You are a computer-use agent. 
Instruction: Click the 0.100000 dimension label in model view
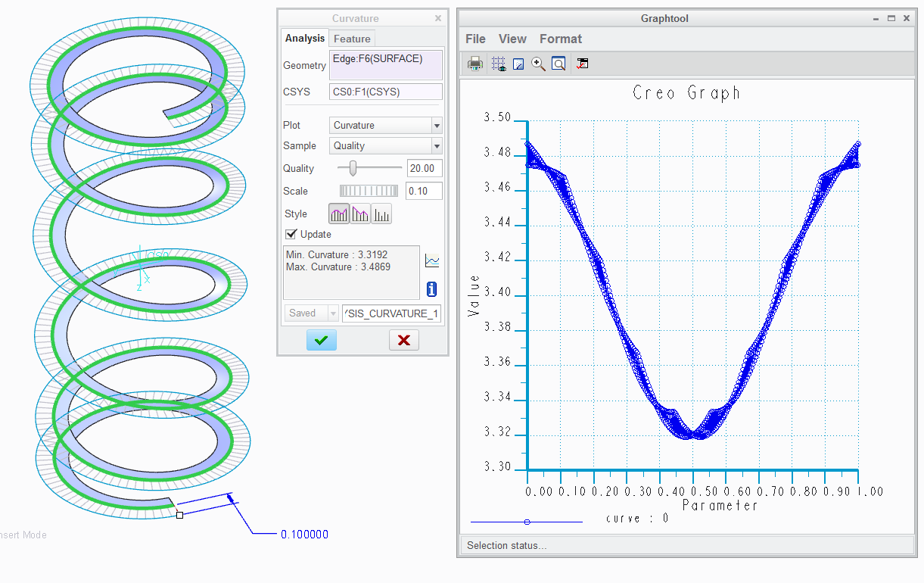click(x=304, y=535)
